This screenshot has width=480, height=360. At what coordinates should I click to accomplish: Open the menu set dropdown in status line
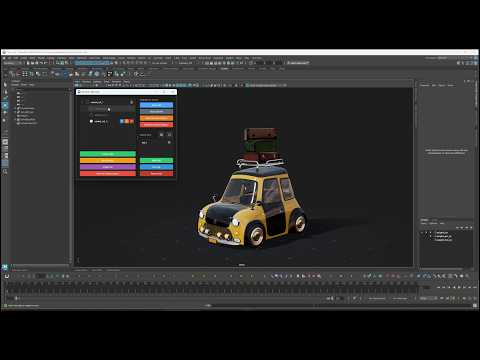click(x=13, y=63)
